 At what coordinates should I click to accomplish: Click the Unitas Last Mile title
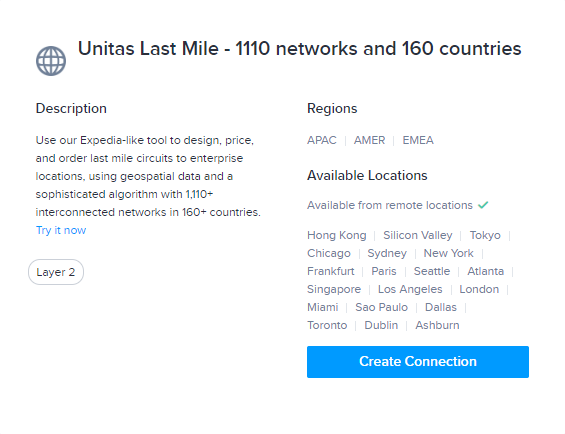point(299,48)
